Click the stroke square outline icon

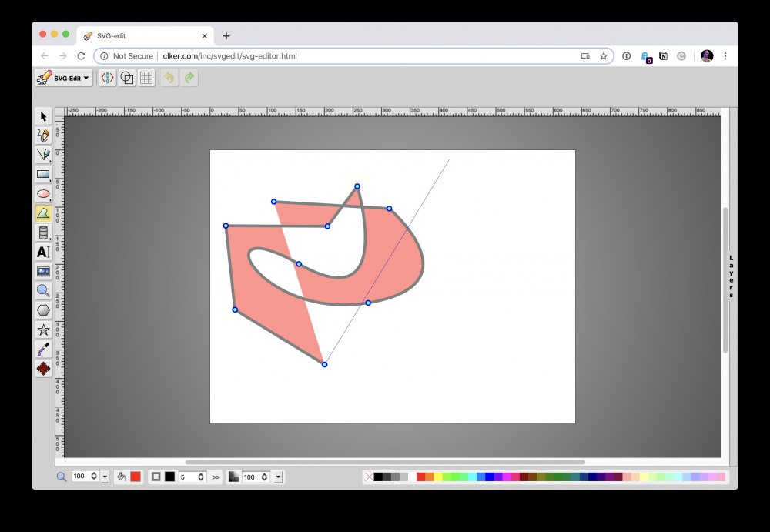(x=156, y=477)
